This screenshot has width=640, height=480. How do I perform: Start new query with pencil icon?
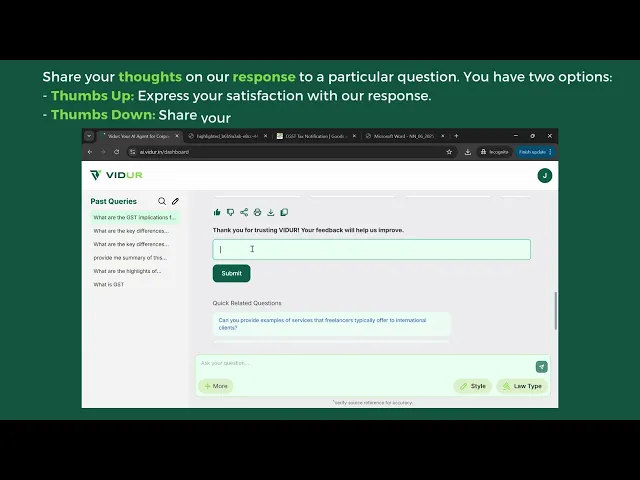[x=176, y=201]
